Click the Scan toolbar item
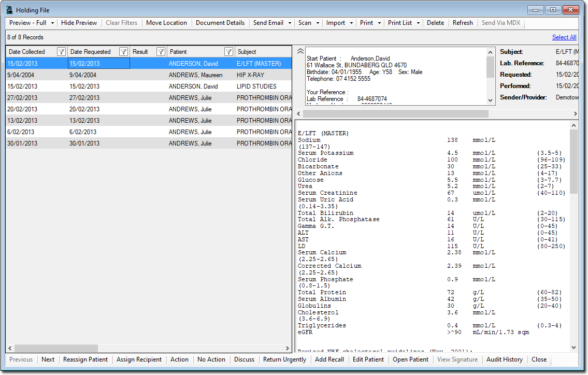The height and width of the screenshot is (375, 588). tap(305, 23)
